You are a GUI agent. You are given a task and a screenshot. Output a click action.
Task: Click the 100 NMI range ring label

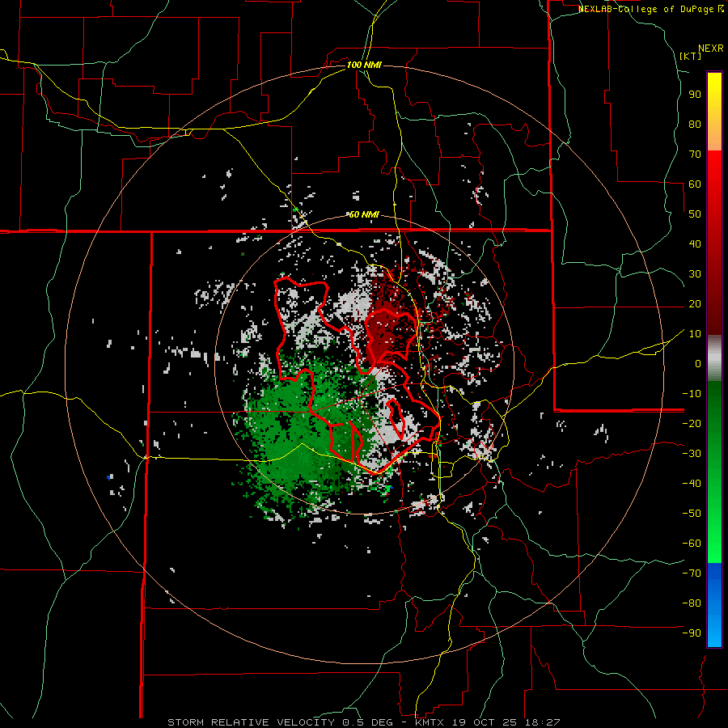pos(364,65)
